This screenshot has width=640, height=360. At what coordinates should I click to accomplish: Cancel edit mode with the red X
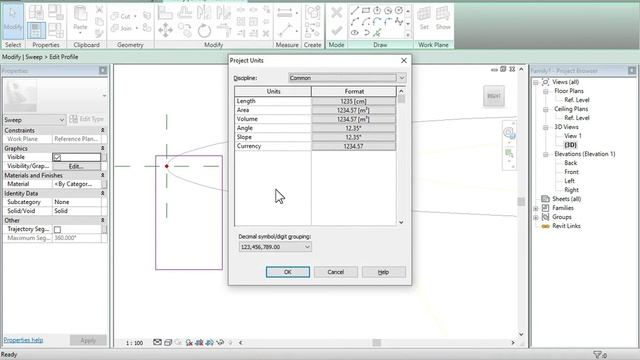tap(336, 13)
